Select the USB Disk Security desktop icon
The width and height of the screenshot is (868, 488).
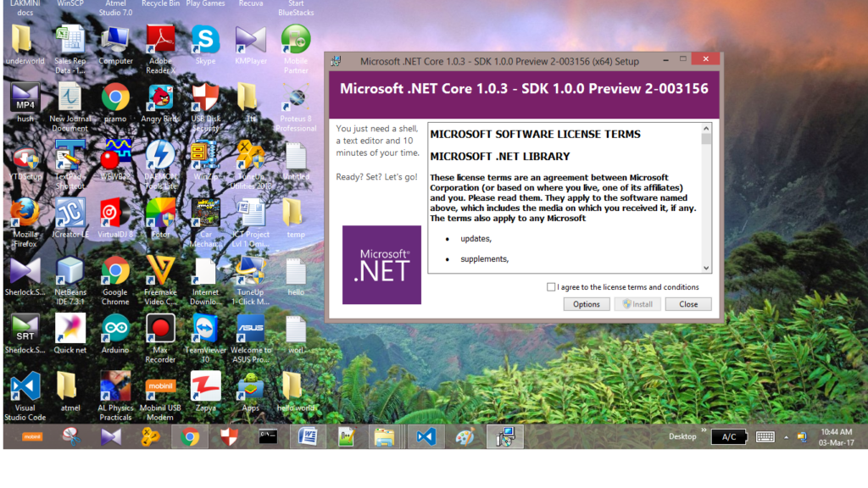point(205,108)
